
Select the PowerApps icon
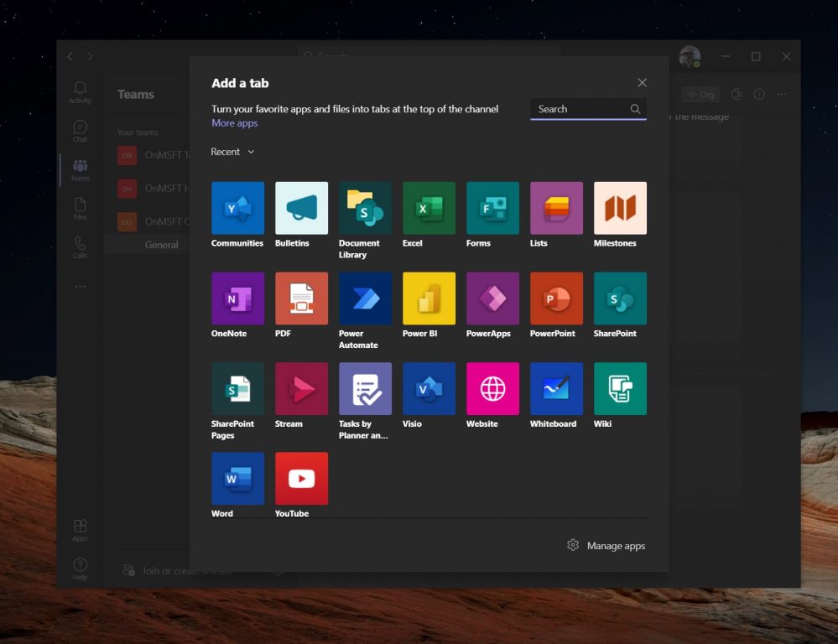pyautogui.click(x=492, y=299)
